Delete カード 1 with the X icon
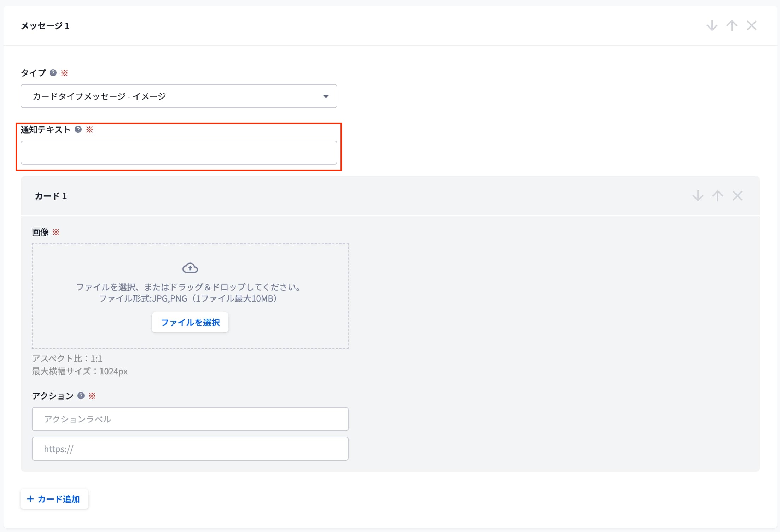780x532 pixels. point(737,196)
